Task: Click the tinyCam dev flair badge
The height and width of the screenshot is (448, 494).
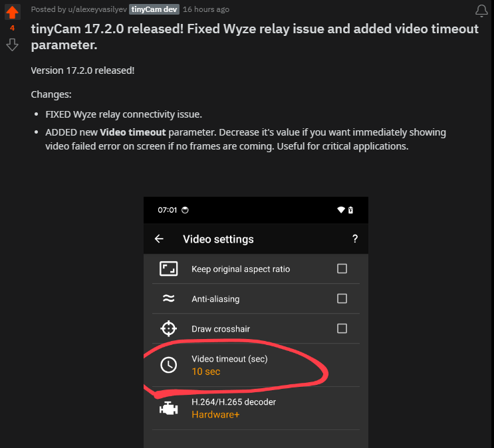Action: tap(154, 9)
